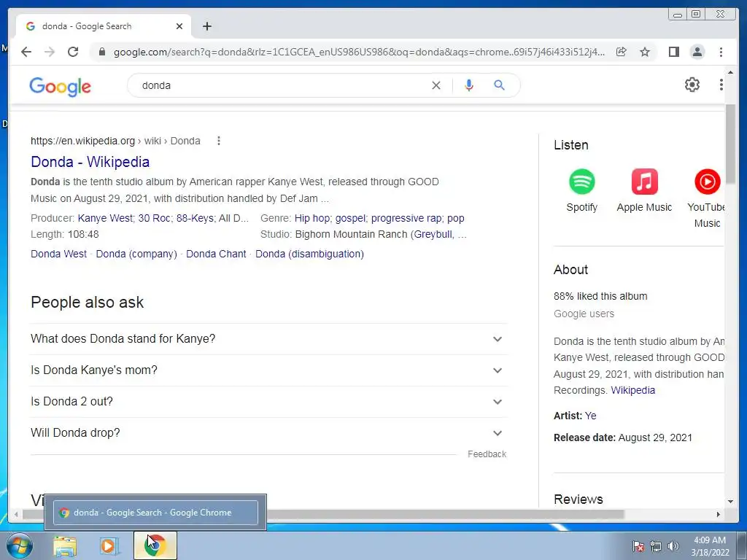Bookmark this tab with the star icon

pyautogui.click(x=645, y=52)
